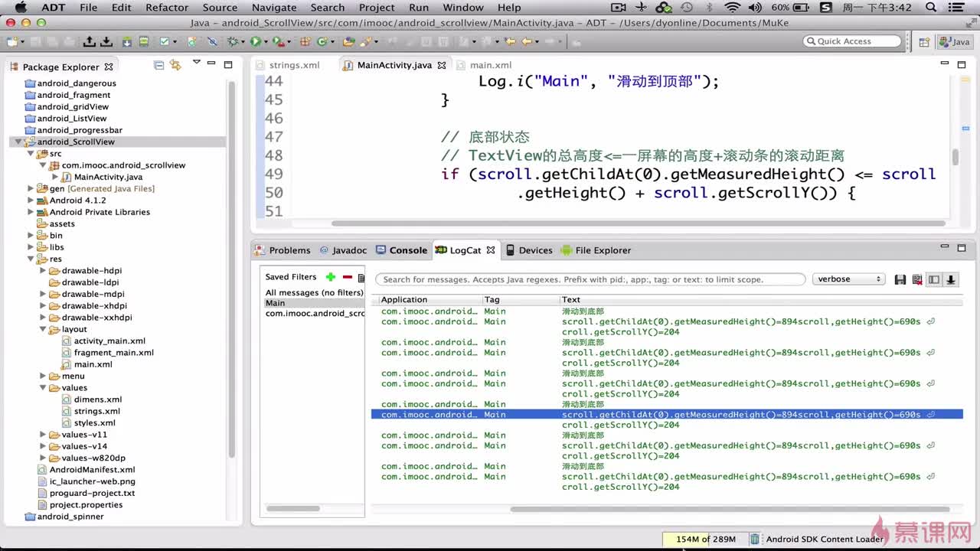Expand the gen Generated Java Files folder
Screen dimensions: 980x551
31,188
